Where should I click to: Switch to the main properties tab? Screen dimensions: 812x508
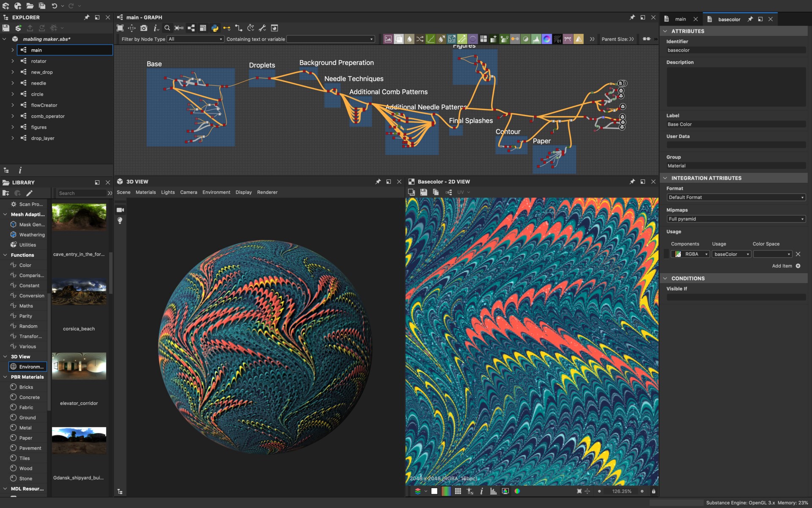tap(680, 19)
